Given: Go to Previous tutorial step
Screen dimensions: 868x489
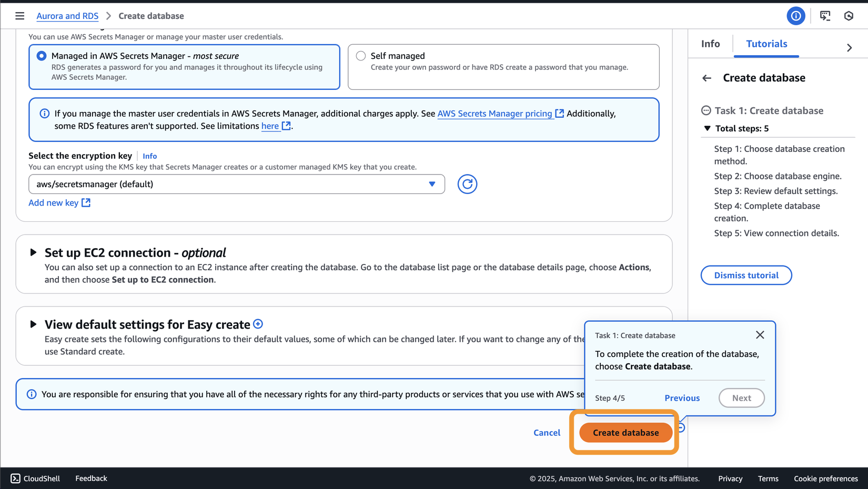Looking at the screenshot, I should (682, 398).
